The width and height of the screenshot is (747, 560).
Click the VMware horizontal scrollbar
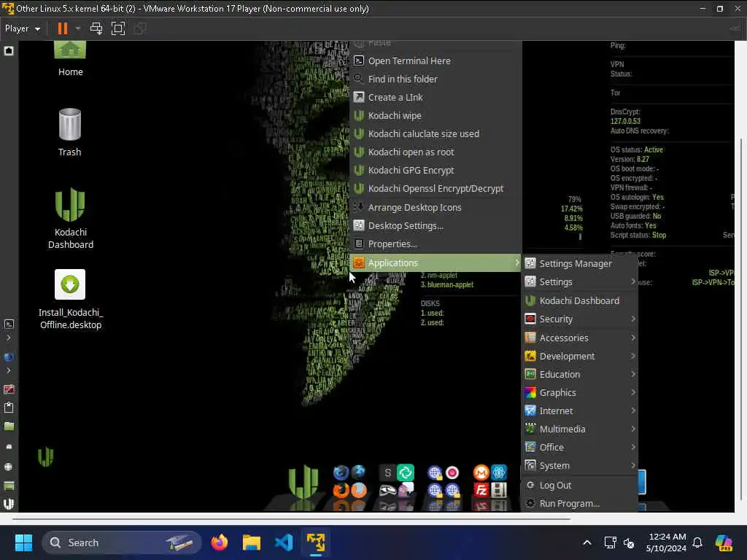pyautogui.click(x=291, y=519)
